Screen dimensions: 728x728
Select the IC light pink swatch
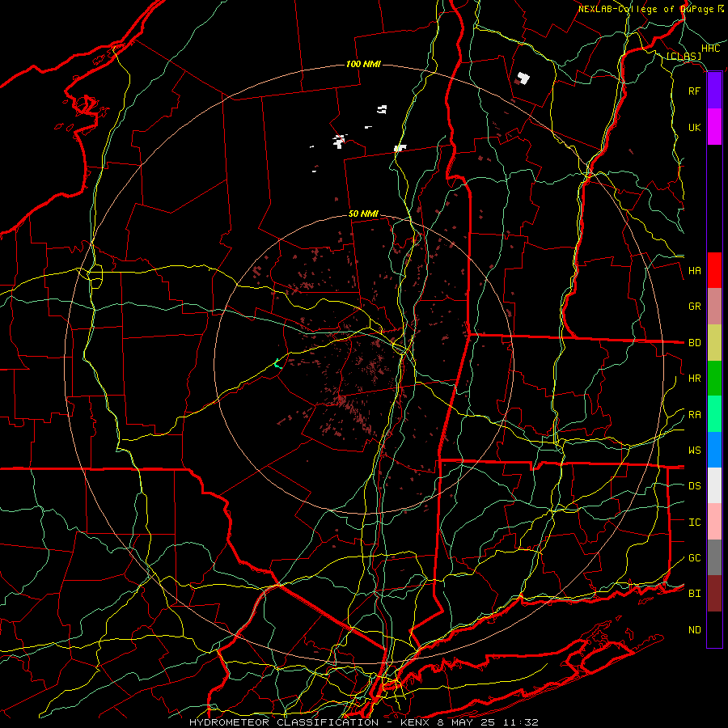714,522
